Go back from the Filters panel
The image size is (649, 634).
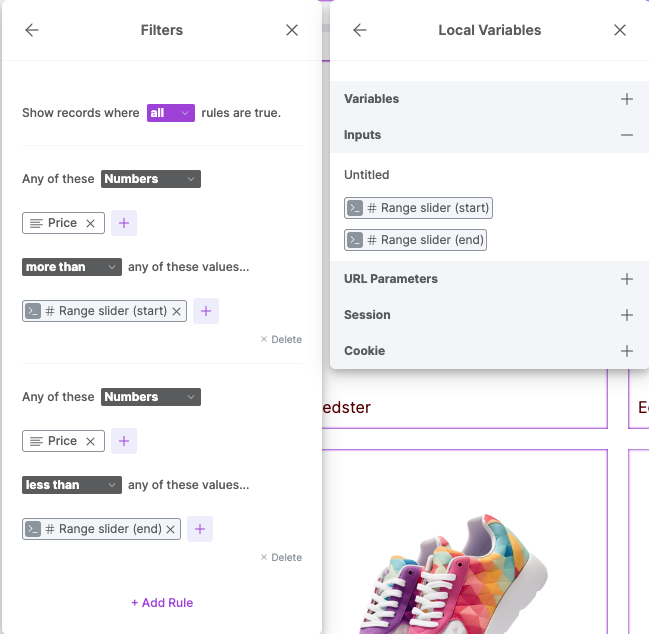(32, 30)
